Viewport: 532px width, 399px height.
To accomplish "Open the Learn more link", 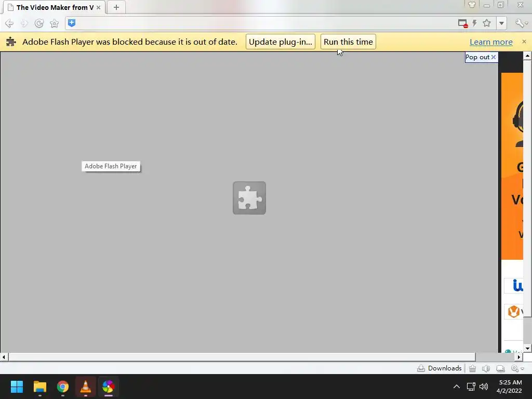I will point(491,42).
